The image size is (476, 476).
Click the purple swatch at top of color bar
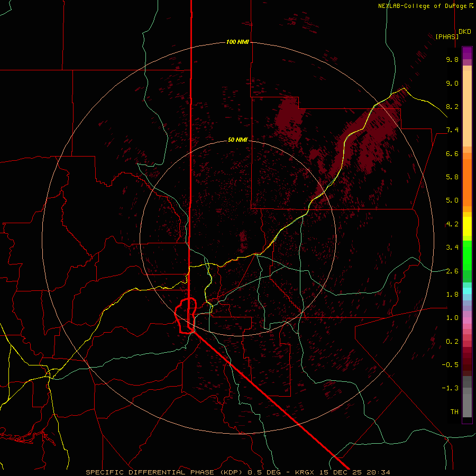pos(467,53)
